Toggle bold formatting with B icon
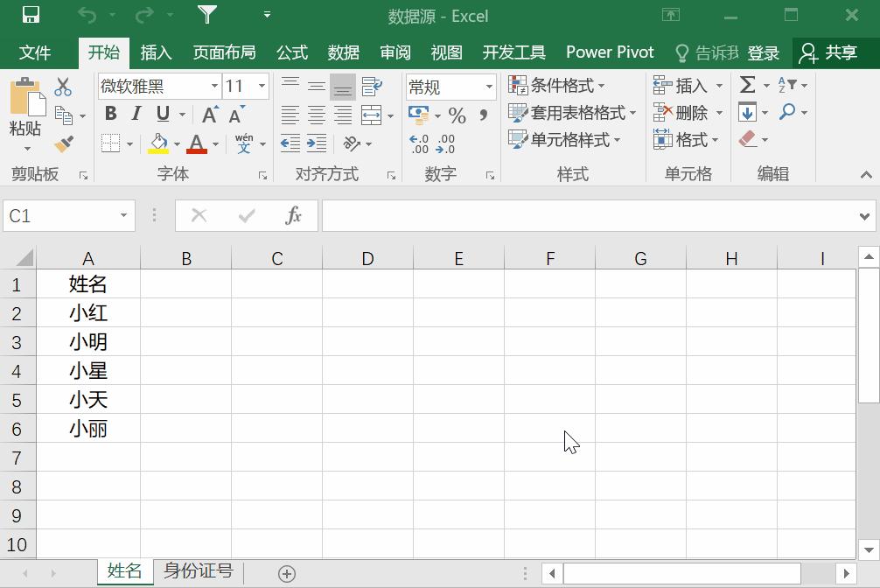The width and height of the screenshot is (880, 588). (110, 114)
